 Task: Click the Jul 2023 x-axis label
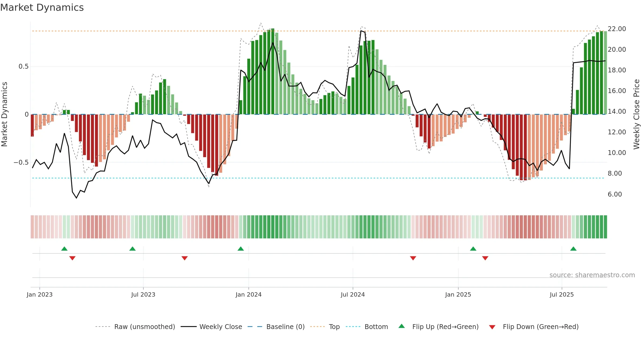point(143,294)
